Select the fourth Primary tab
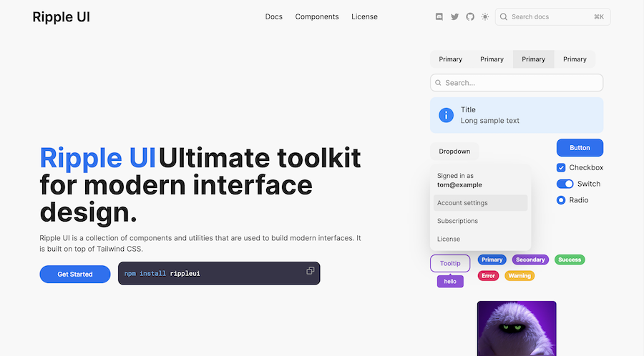This screenshot has width=644, height=356. 575,59
